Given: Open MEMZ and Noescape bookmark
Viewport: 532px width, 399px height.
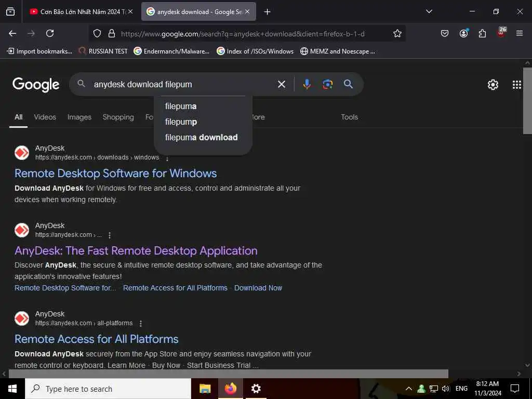Looking at the screenshot, I should coord(338,51).
